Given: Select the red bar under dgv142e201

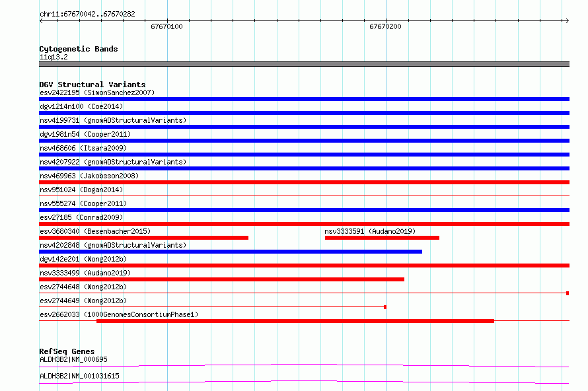Looking at the screenshot, I should pos(304,266).
